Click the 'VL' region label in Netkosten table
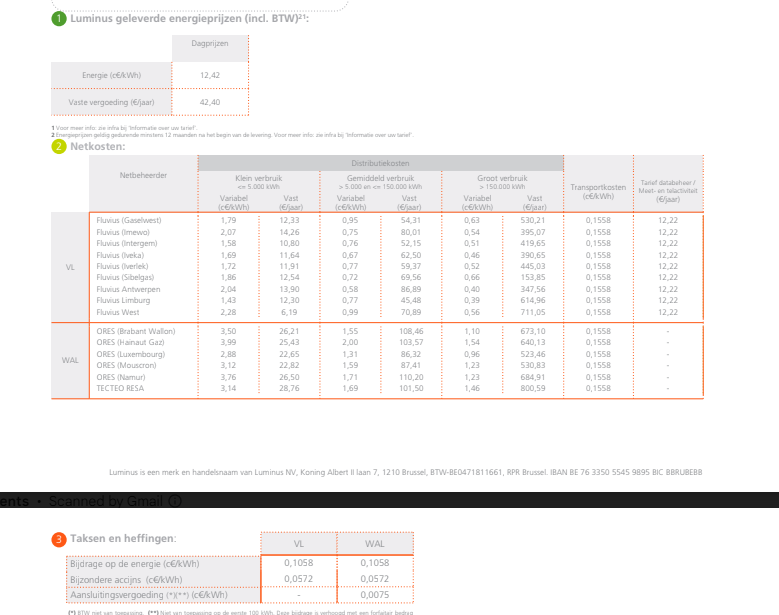779x615 pixels. (70, 267)
